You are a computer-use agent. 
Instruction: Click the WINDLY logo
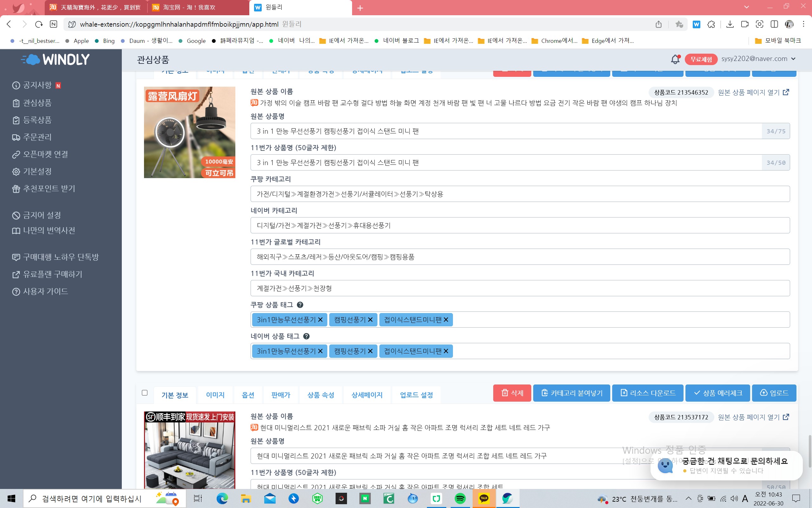(56, 59)
